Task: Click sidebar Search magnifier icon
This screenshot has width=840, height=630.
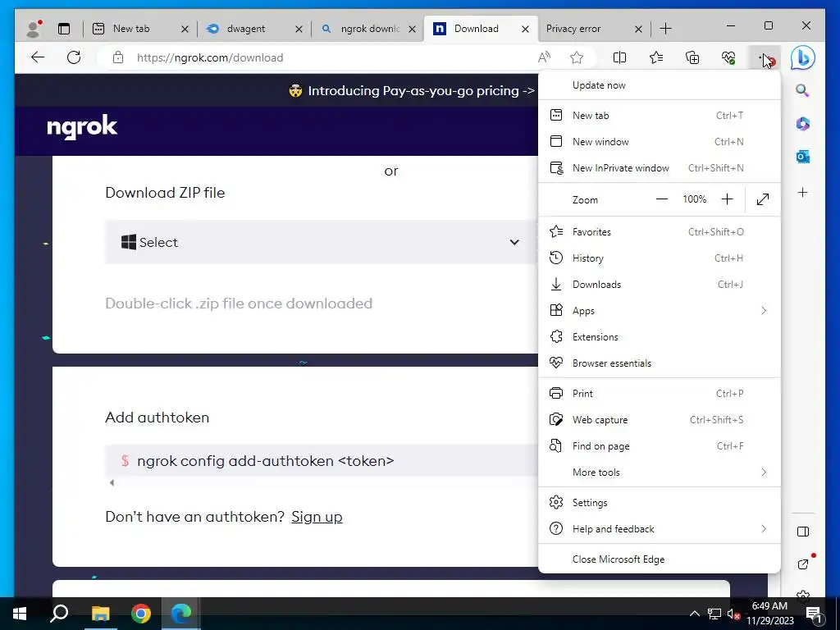Action: click(x=802, y=90)
